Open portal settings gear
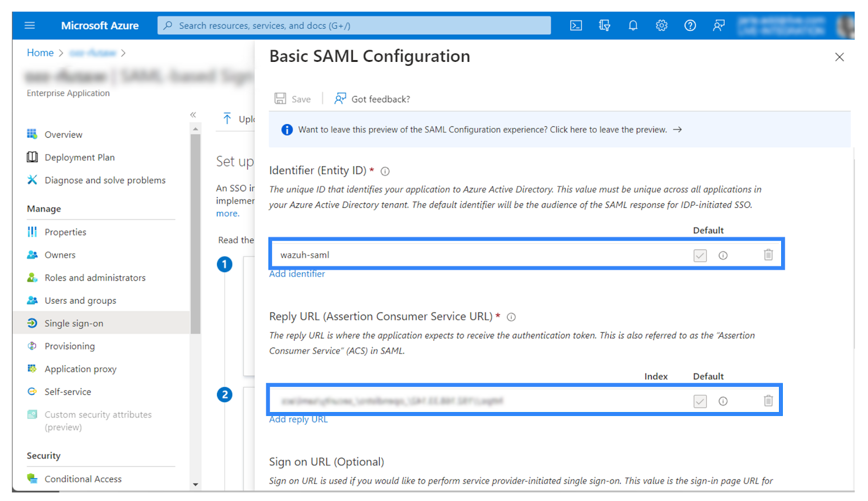 click(661, 25)
